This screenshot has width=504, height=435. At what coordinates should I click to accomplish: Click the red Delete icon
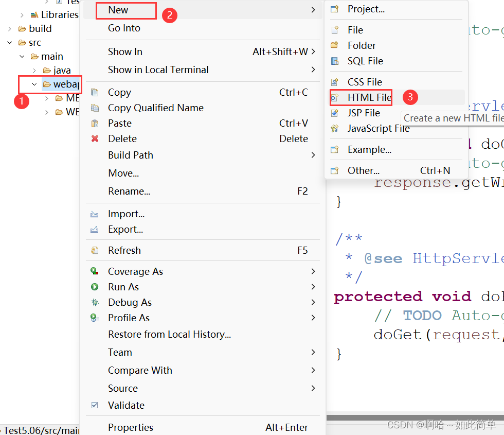coord(95,138)
